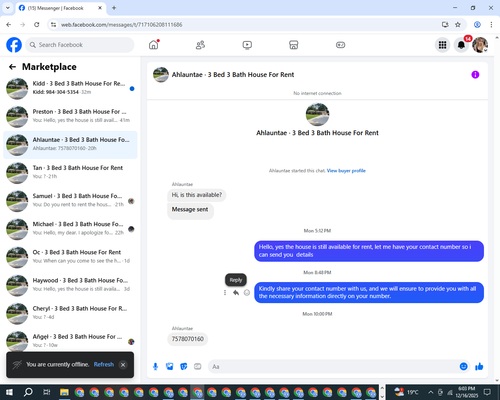Open Haywood conversation
This screenshot has height=400, width=500.
click(x=70, y=285)
